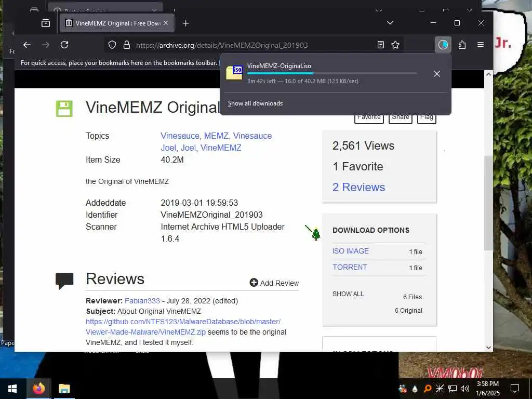Open the volume speaker tray icon

(465, 389)
